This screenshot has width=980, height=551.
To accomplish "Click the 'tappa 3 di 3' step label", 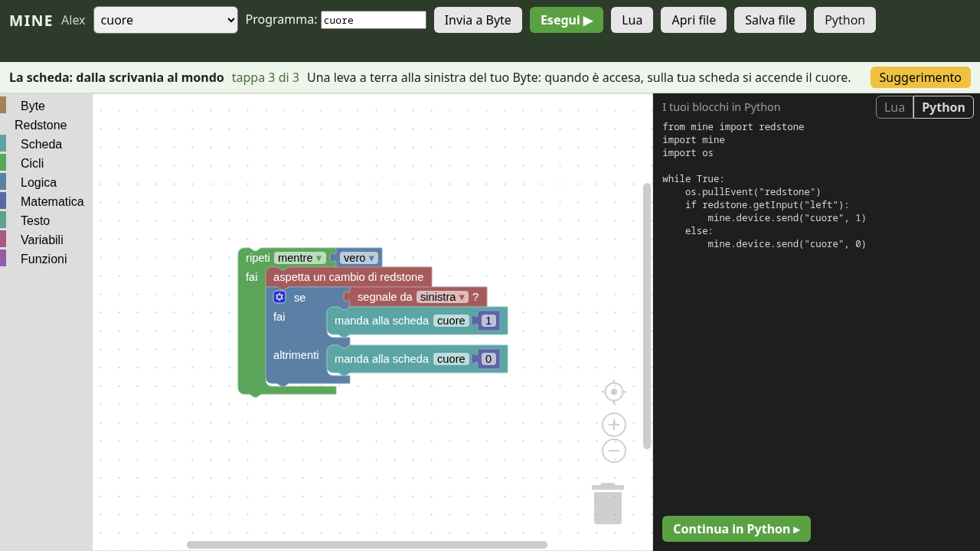I will (266, 77).
